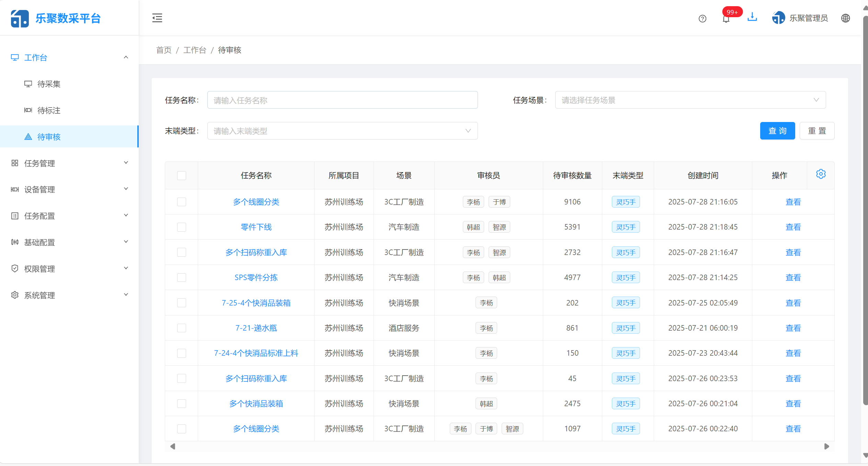The image size is (868, 466).
Task: Select the 待标注 sidebar icon
Action: [x=28, y=110]
